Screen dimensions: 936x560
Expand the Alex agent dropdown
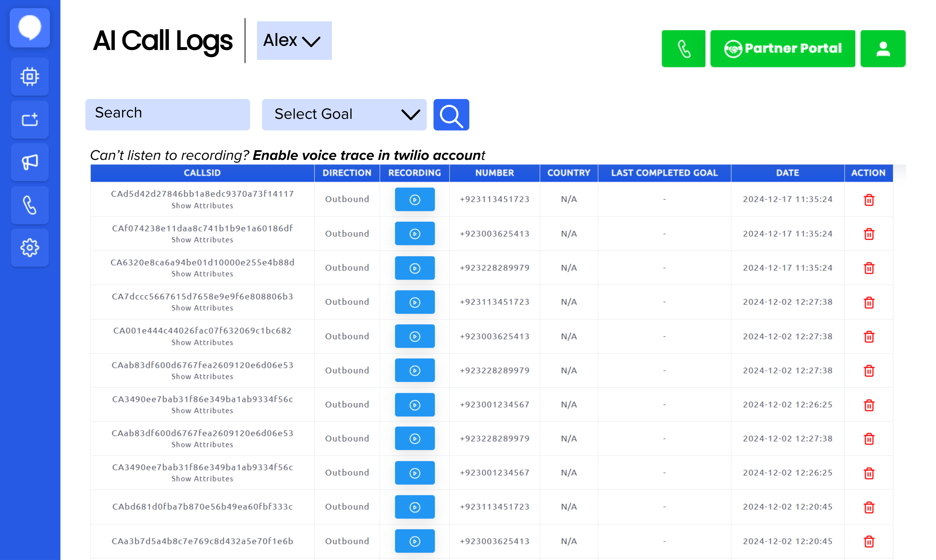coord(294,40)
